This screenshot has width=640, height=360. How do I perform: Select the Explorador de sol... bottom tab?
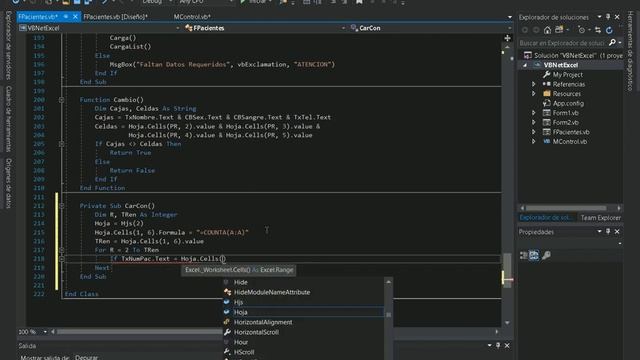[x=546, y=218]
